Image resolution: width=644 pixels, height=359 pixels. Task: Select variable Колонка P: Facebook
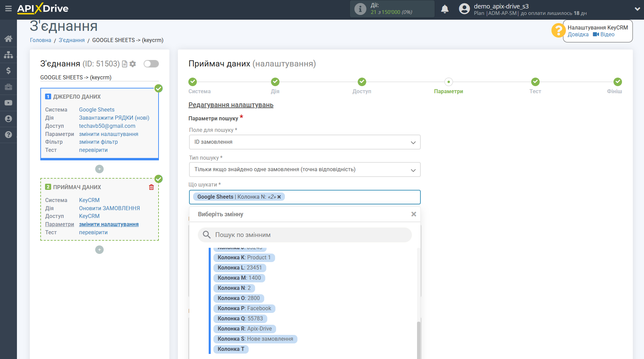244,308
